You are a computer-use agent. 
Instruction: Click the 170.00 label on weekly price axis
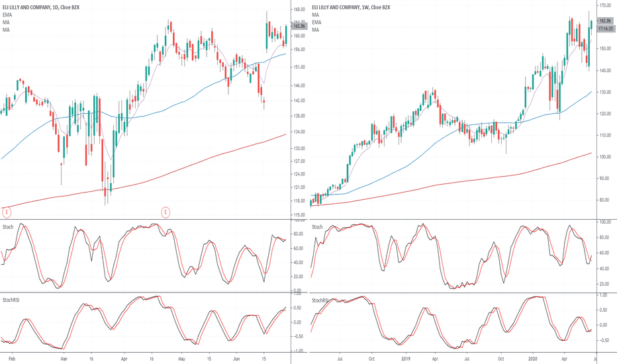coord(606,5)
